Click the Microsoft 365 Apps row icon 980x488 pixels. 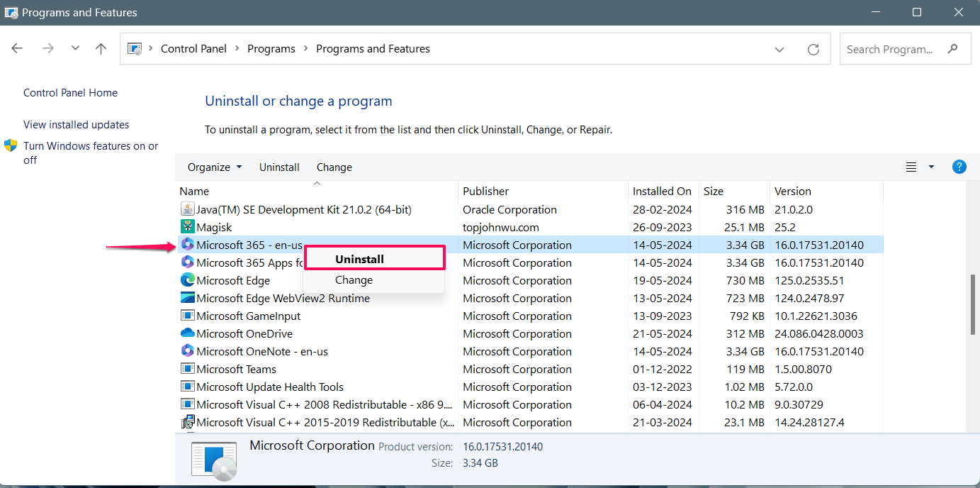pos(188,262)
